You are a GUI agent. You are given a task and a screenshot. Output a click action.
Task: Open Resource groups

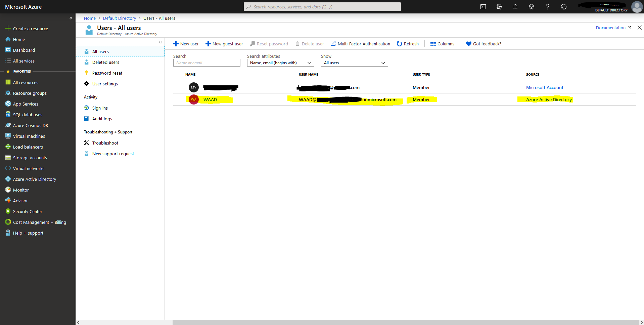26,93
